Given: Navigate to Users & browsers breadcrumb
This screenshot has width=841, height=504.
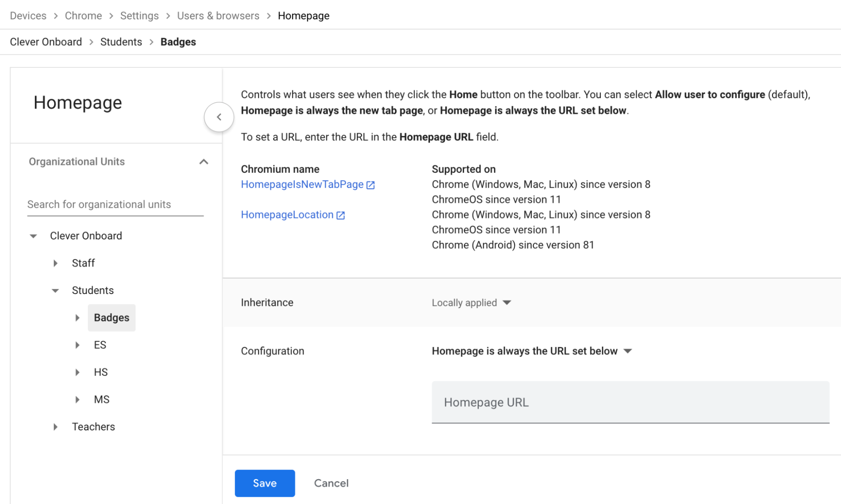Looking at the screenshot, I should point(218,16).
